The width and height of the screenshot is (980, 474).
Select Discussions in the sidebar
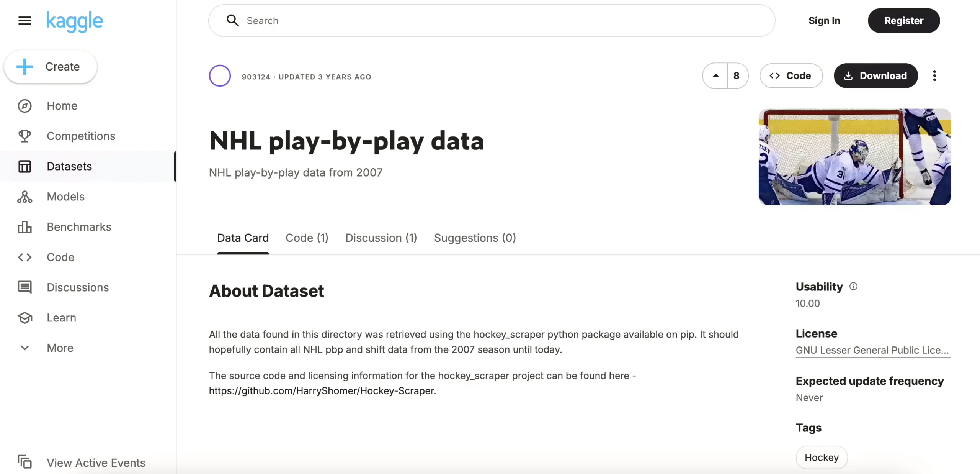88,287
